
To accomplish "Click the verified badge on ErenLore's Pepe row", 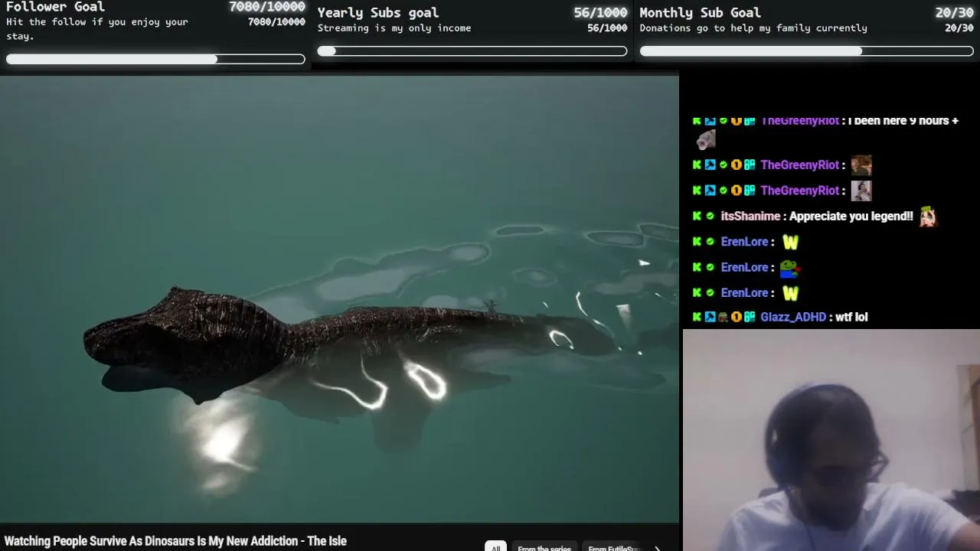I will pos(710,267).
